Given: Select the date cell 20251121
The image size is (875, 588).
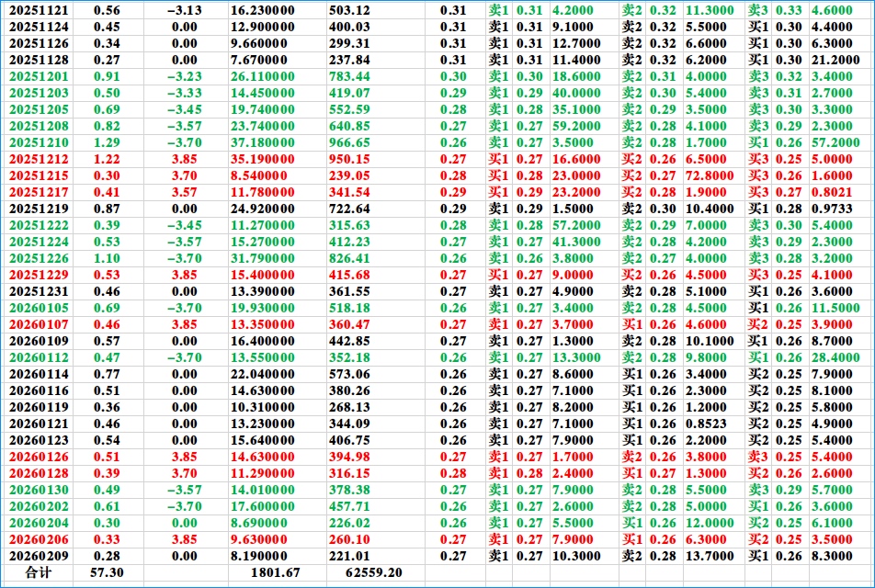Looking at the screenshot, I should click(x=39, y=10).
